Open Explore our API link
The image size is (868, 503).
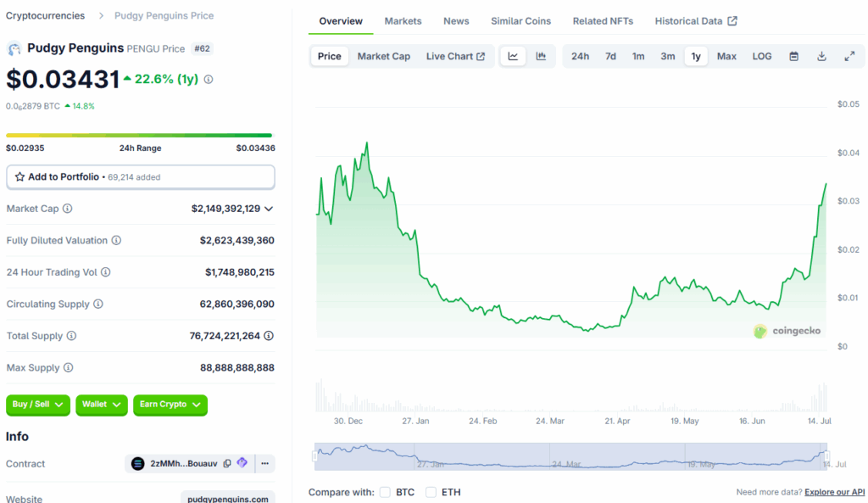click(x=834, y=492)
